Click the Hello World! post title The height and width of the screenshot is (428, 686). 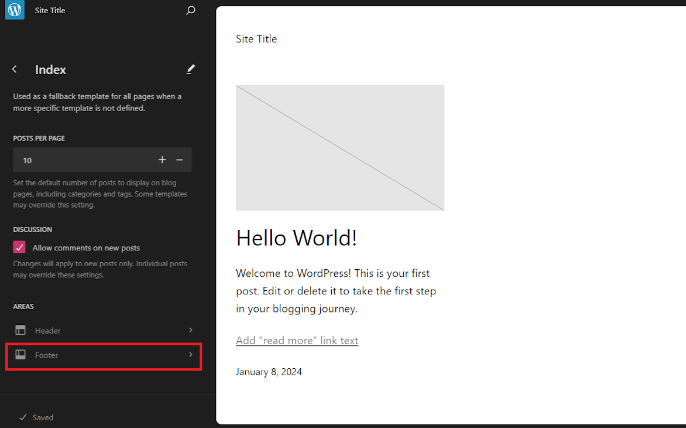(x=296, y=238)
